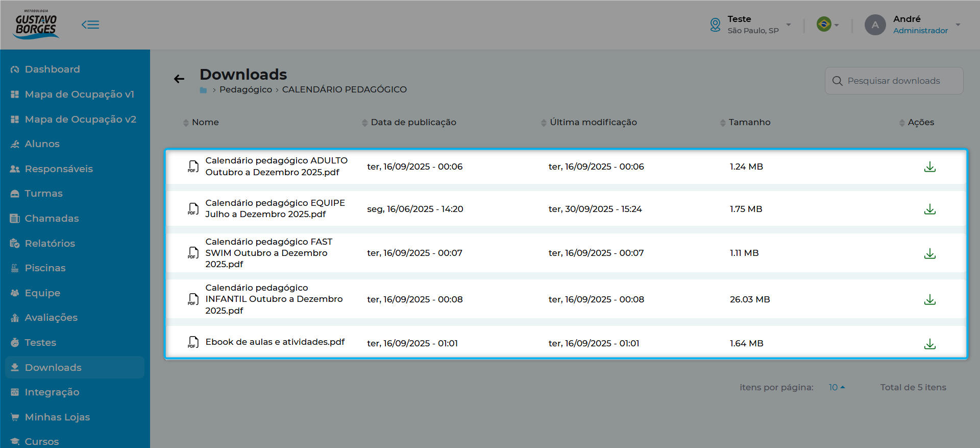Sort by Nome column arrows
This screenshot has width=980, height=448.
click(186, 123)
